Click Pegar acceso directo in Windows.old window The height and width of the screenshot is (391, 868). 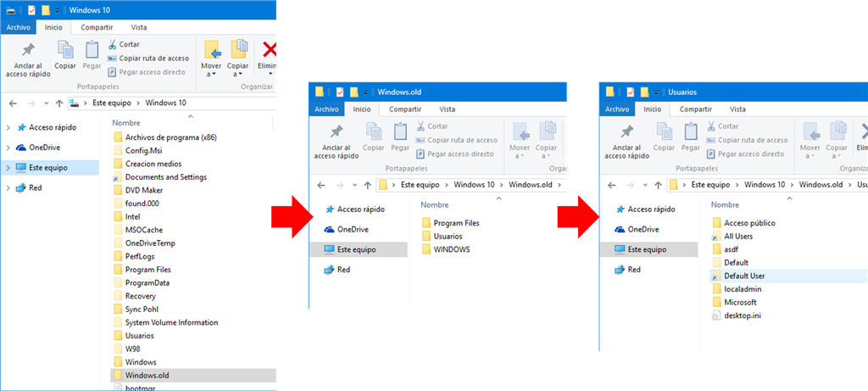pyautogui.click(x=454, y=154)
